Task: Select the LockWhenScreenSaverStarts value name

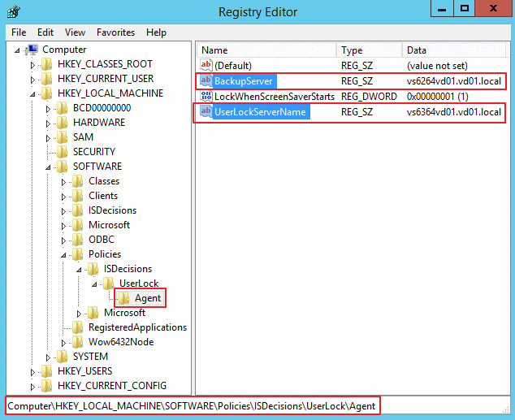Action: (x=275, y=96)
